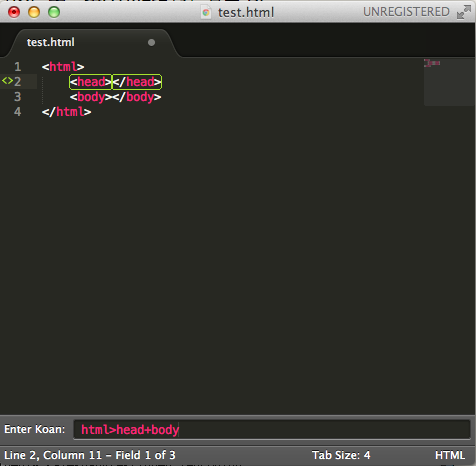The width and height of the screenshot is (476, 466).
Task: Click the Enter Koan input field
Action: [x=272, y=429]
